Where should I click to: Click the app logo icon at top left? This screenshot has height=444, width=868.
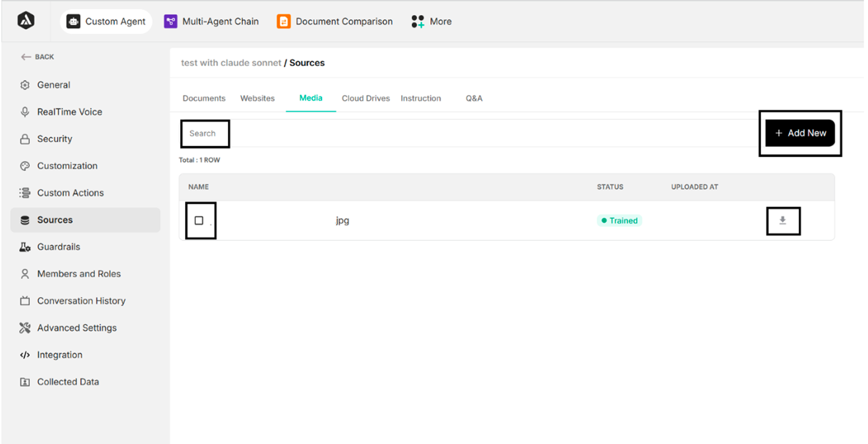point(26,20)
